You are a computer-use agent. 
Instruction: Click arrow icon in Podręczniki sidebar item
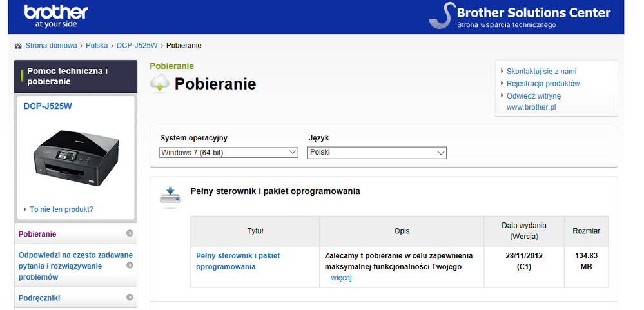click(x=130, y=297)
